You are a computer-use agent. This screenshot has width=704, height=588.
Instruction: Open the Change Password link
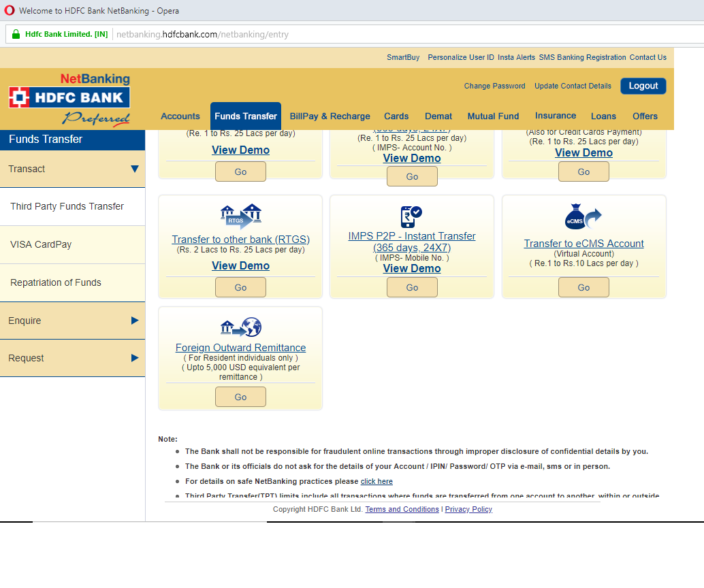(494, 86)
